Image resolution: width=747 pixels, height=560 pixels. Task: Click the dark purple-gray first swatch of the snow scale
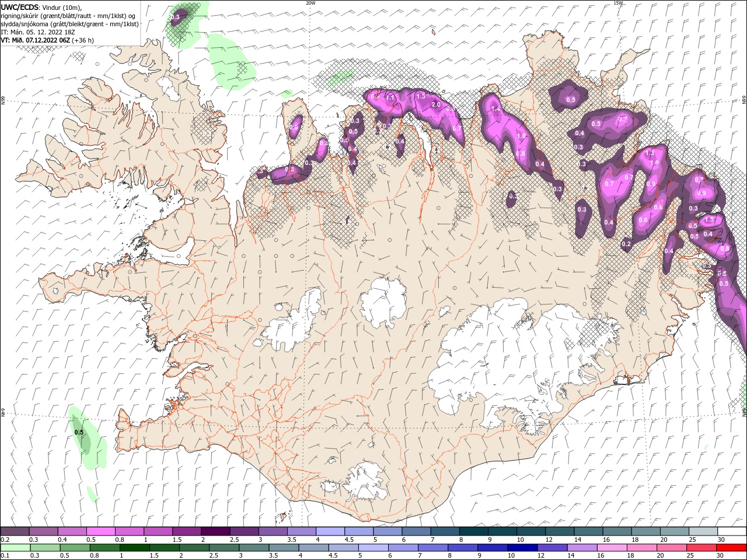click(15, 531)
